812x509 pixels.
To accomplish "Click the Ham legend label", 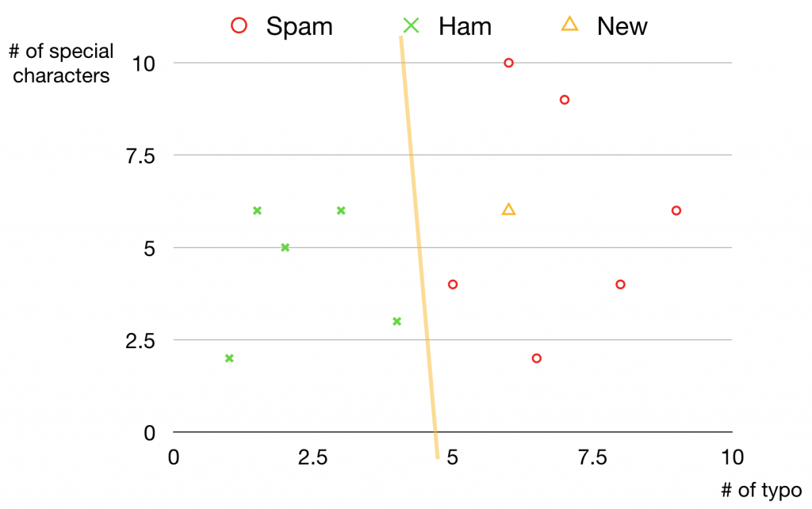I will coord(465,26).
